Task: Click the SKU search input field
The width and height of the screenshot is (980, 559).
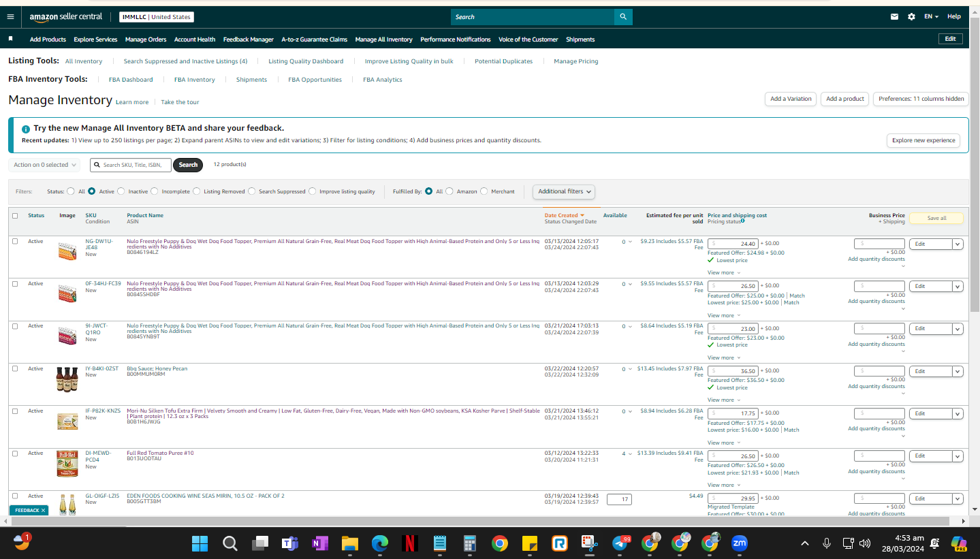Action: [131, 165]
